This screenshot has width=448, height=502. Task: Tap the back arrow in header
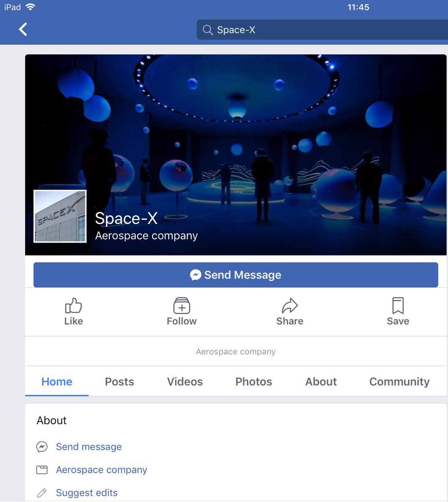23,29
